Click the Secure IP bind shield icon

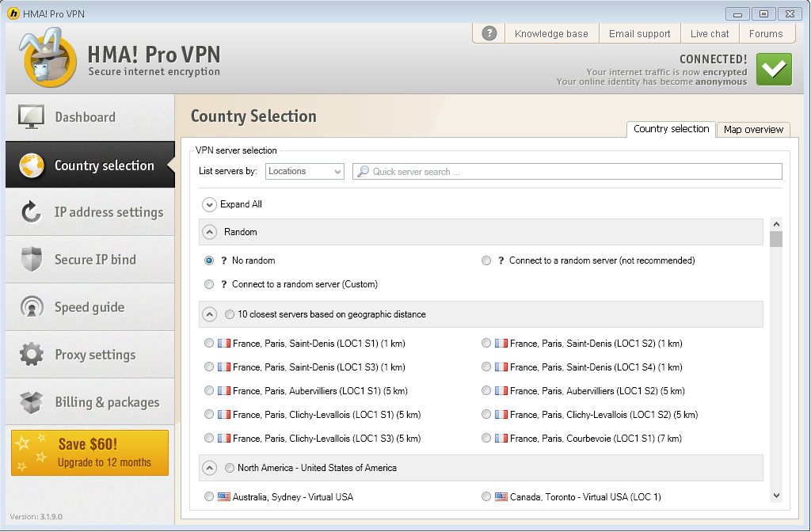32,260
